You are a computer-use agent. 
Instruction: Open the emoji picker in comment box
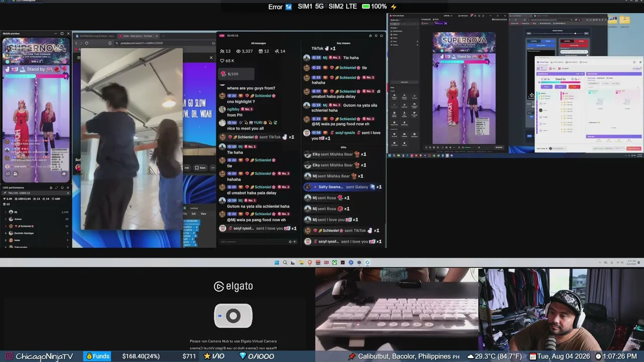coord(290,242)
